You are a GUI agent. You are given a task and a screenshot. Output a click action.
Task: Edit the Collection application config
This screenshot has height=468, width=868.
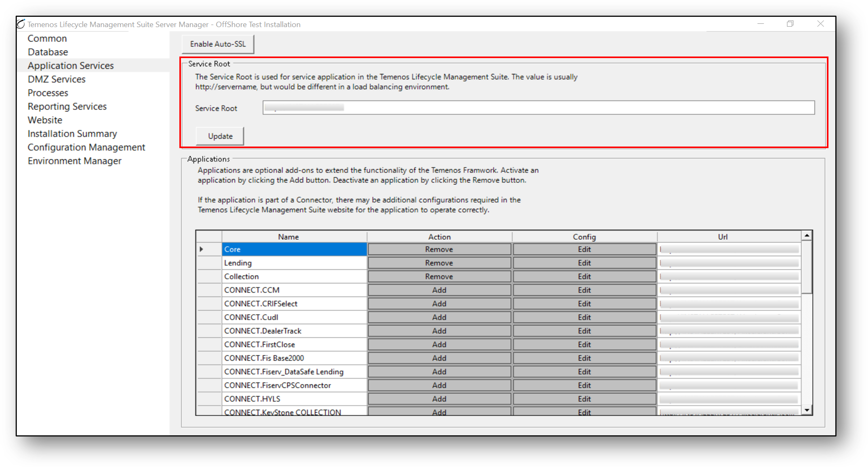click(584, 276)
